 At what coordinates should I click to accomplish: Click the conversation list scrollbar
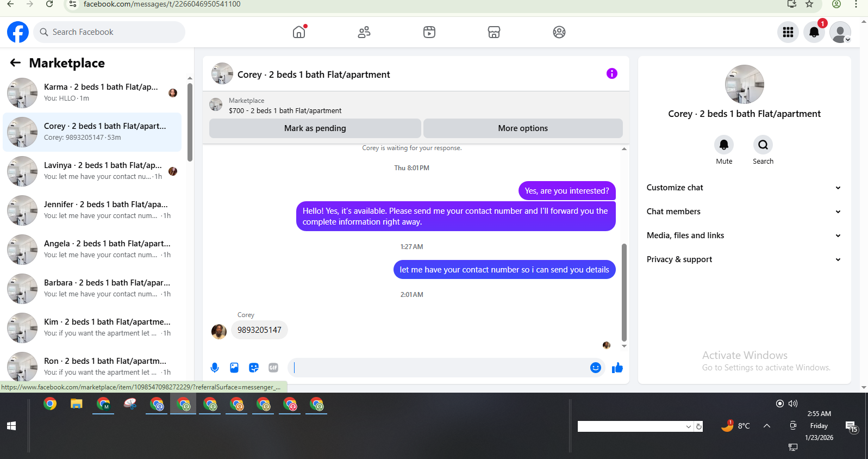tap(190, 122)
